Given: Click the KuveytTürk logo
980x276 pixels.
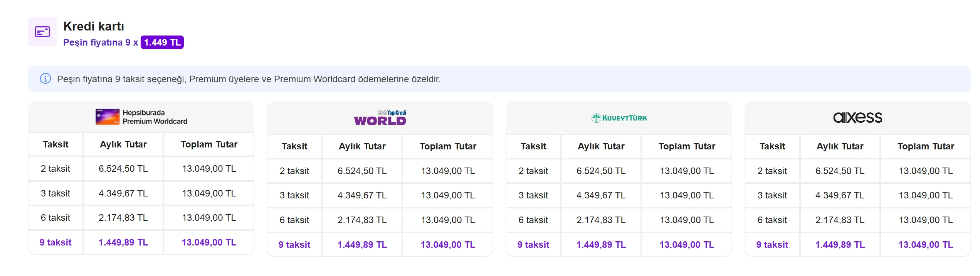Looking at the screenshot, I should tap(619, 118).
